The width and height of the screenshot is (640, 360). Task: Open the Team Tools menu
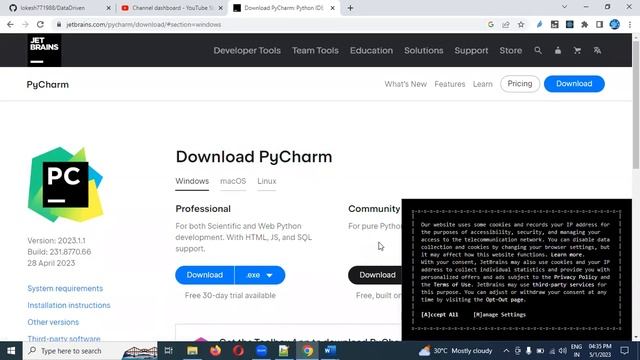point(315,51)
